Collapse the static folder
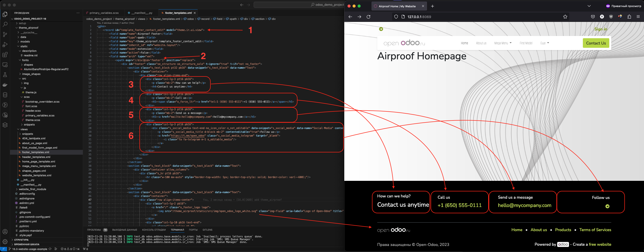 click(24, 46)
